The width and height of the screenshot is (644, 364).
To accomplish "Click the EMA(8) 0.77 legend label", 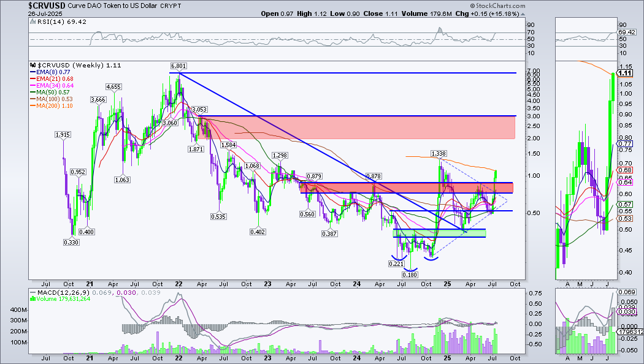I will [x=54, y=72].
